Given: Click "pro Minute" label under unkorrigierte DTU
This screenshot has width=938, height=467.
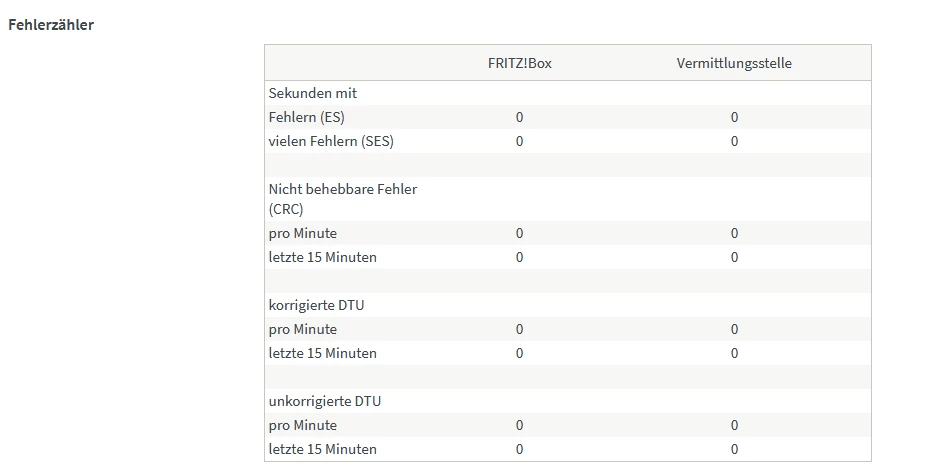Looking at the screenshot, I should click(x=303, y=425).
